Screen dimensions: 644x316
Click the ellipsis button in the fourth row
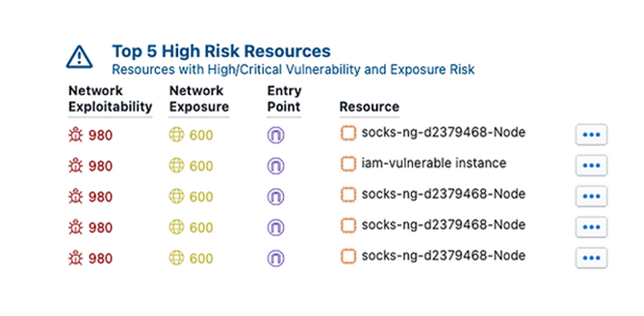(591, 227)
